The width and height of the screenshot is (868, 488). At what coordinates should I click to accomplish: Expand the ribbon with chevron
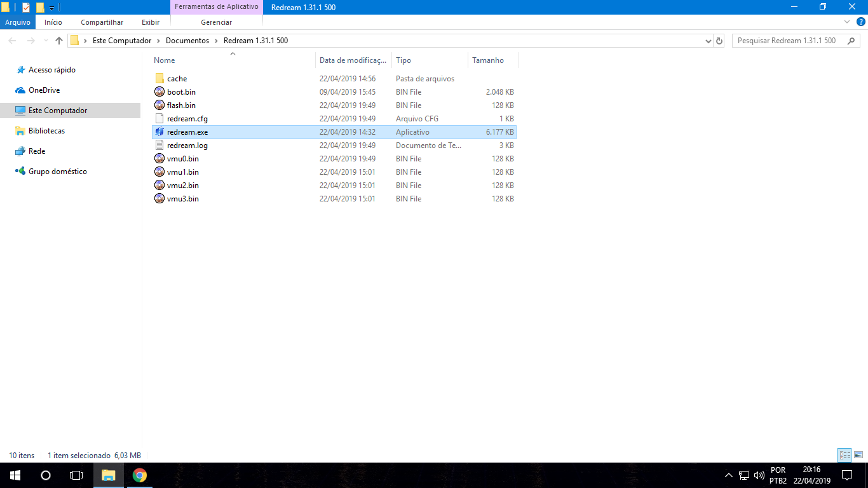tap(847, 22)
